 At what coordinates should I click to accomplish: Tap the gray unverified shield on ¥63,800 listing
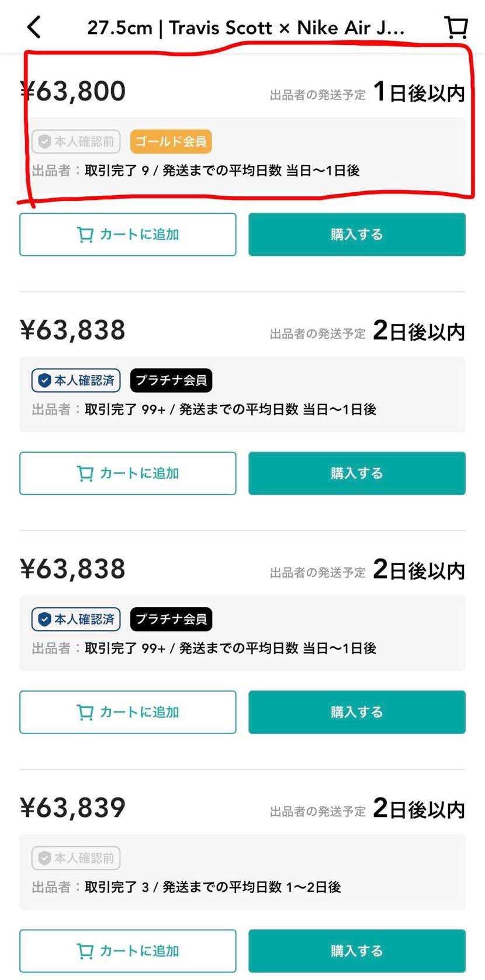coord(44,141)
